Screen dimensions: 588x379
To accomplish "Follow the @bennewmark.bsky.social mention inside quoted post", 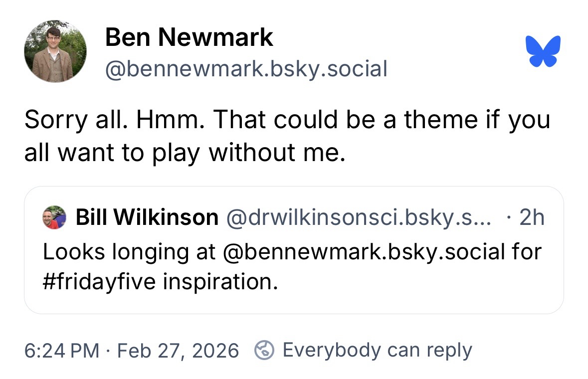I will (361, 251).
